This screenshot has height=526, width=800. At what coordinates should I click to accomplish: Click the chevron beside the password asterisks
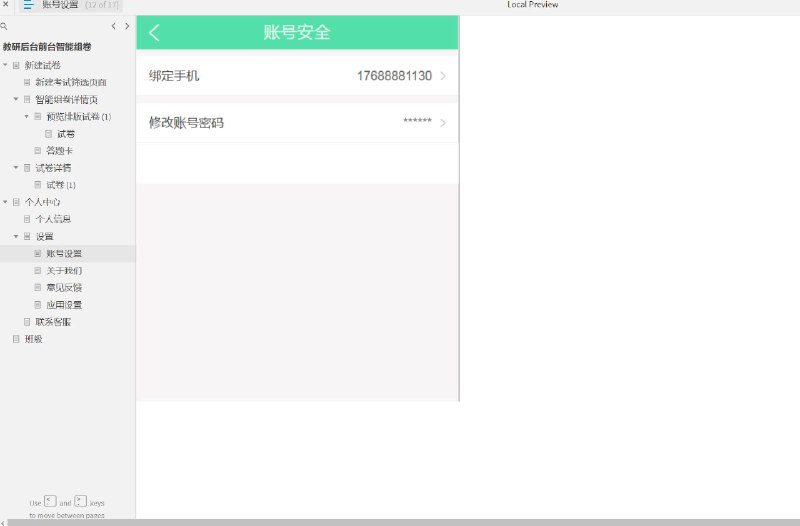tap(443, 123)
